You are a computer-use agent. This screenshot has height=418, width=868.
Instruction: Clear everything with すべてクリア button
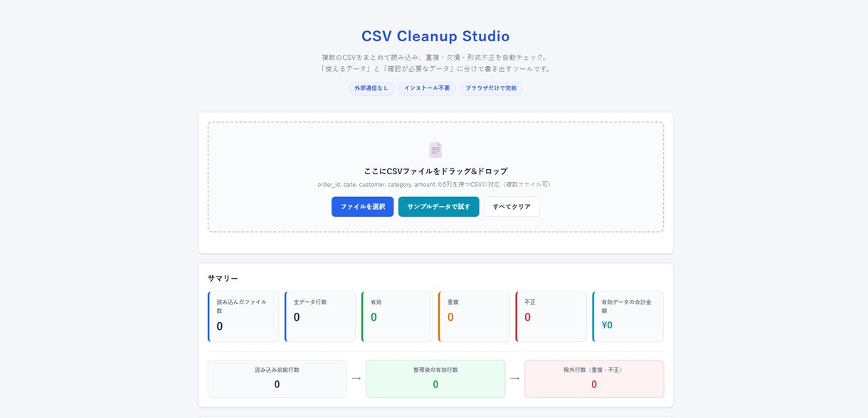[x=512, y=207]
